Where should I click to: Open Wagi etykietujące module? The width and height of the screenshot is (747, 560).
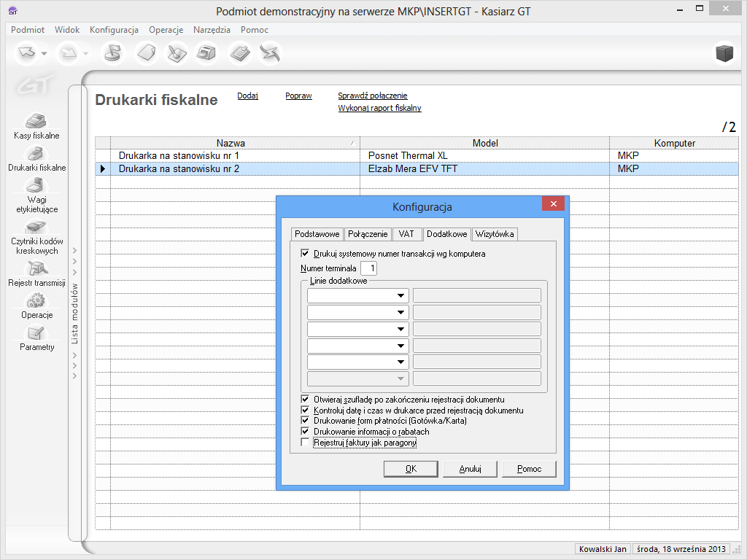pyautogui.click(x=36, y=185)
